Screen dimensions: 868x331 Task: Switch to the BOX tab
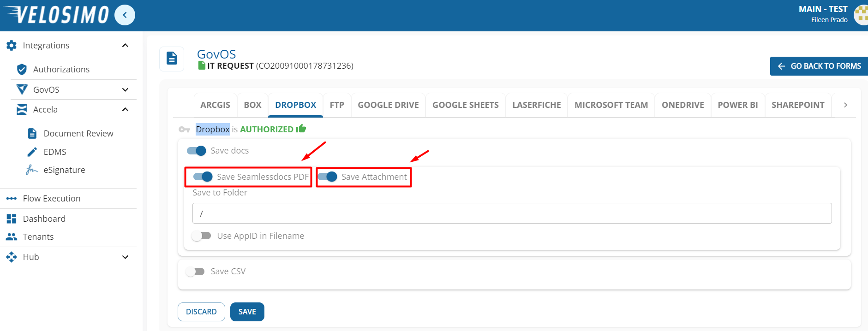(x=252, y=105)
